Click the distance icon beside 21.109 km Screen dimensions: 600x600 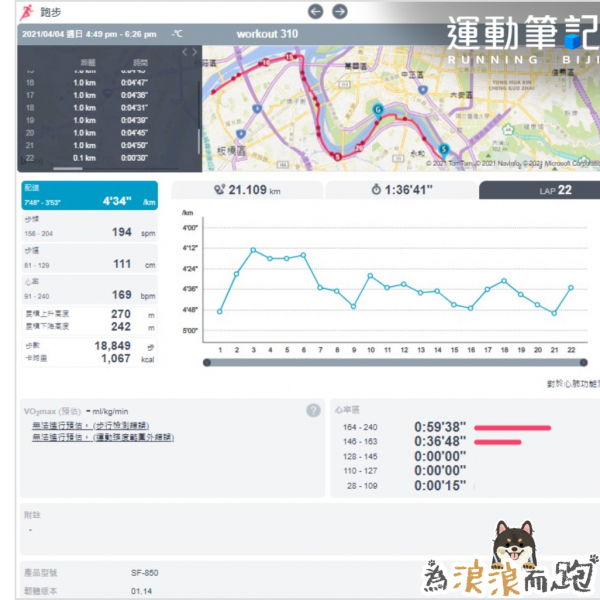219,188
